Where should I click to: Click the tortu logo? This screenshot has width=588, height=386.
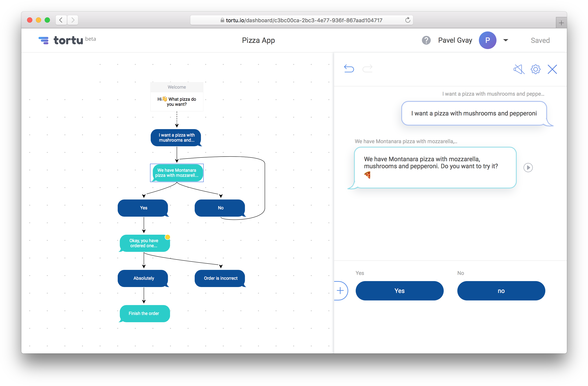click(60, 40)
